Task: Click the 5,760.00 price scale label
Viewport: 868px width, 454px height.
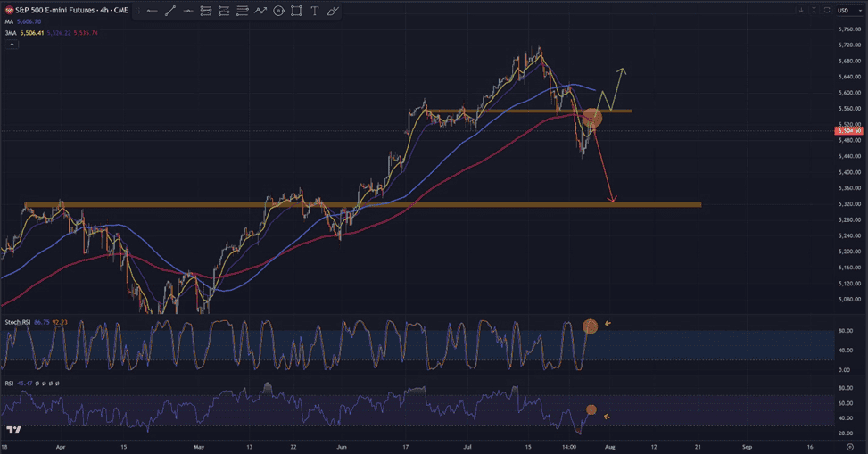Action: pyautogui.click(x=850, y=29)
